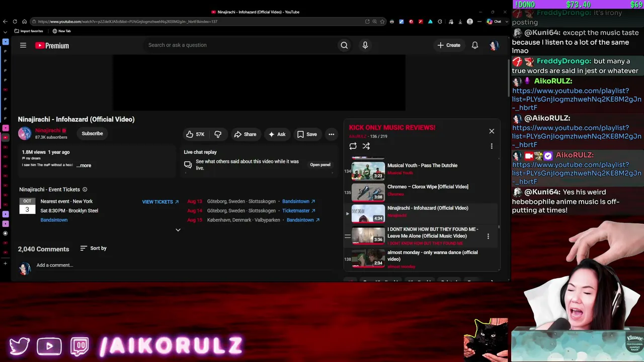This screenshot has height=362, width=644.
Task: Subscribe to Ninajirachi
Action: pos(92,134)
